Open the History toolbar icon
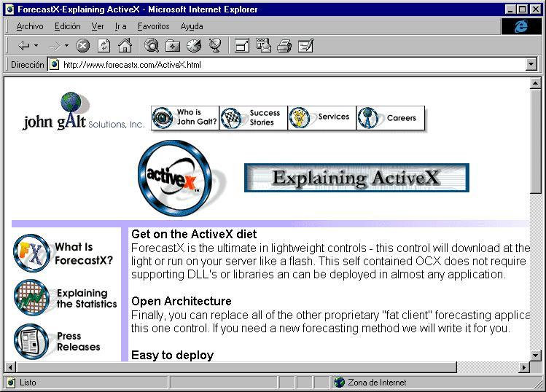Viewport: 546px width, 392px height. coord(194,46)
